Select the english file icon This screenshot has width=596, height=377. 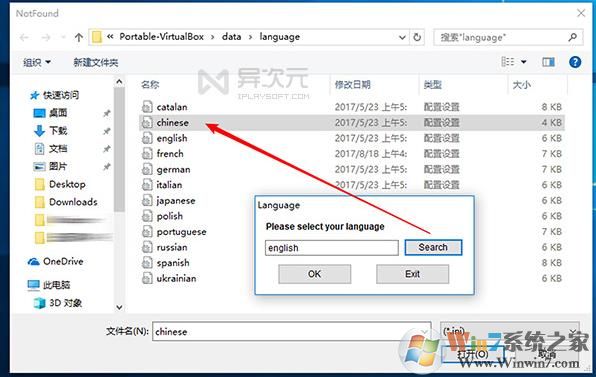(147, 138)
